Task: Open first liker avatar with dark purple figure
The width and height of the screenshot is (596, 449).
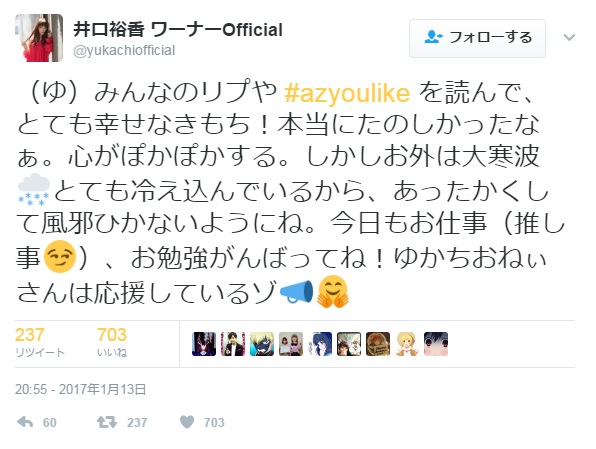Action: click(204, 344)
